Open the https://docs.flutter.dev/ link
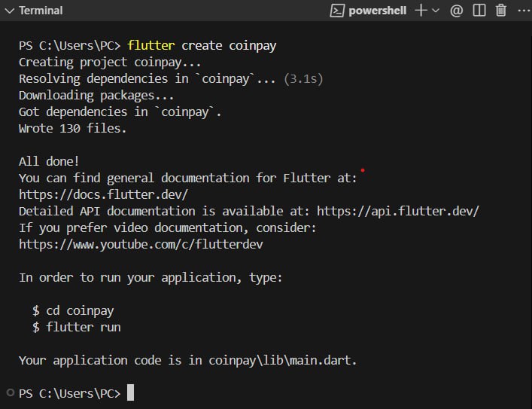 (104, 194)
